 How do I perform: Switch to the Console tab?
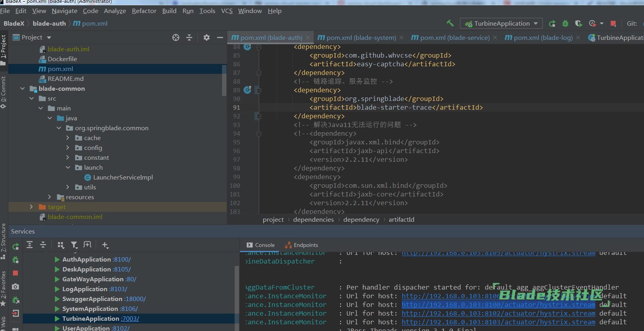tap(260, 245)
